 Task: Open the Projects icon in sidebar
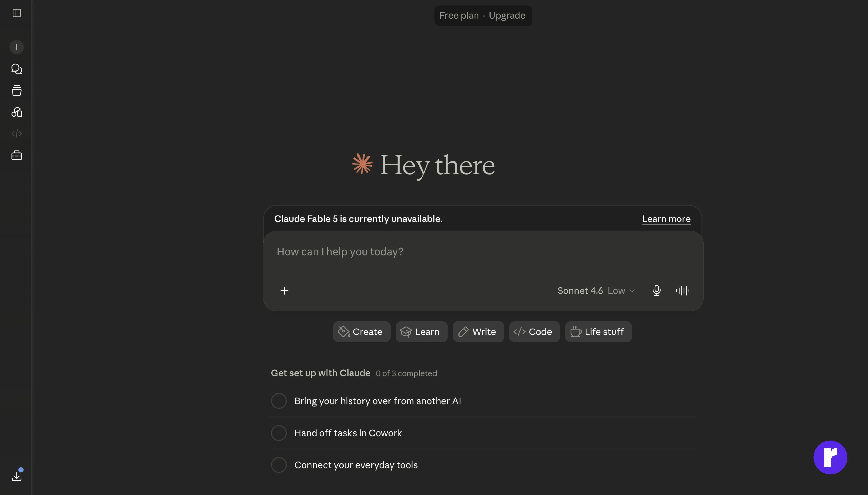point(17,90)
